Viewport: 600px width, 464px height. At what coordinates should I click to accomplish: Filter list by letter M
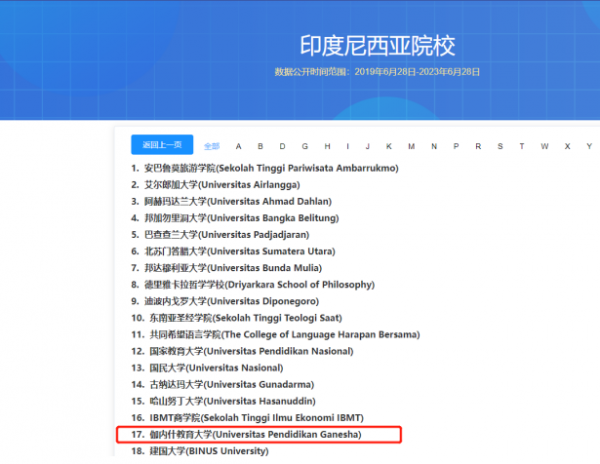412,146
